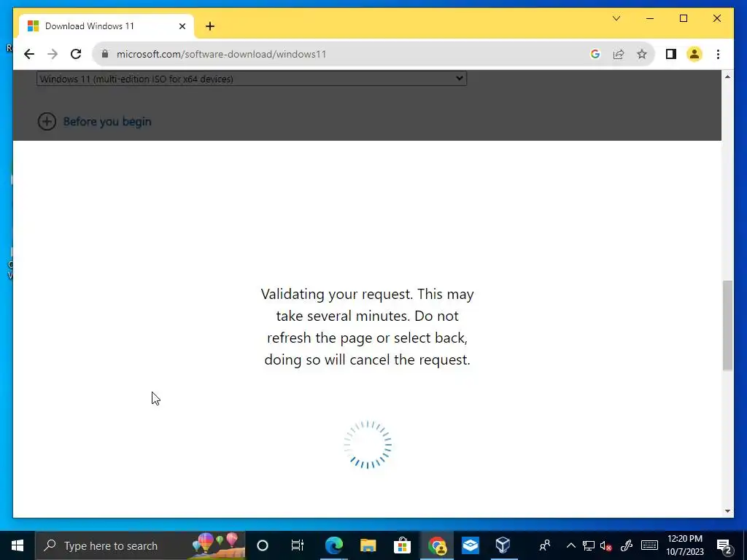747x560 pixels.
Task: Open the Chrome three-dot menu
Action: click(x=718, y=54)
